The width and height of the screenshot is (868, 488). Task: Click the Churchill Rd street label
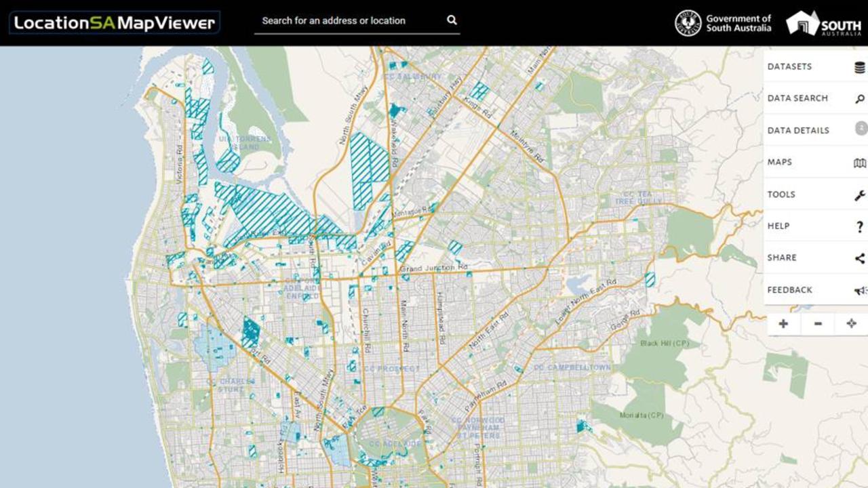366,330
